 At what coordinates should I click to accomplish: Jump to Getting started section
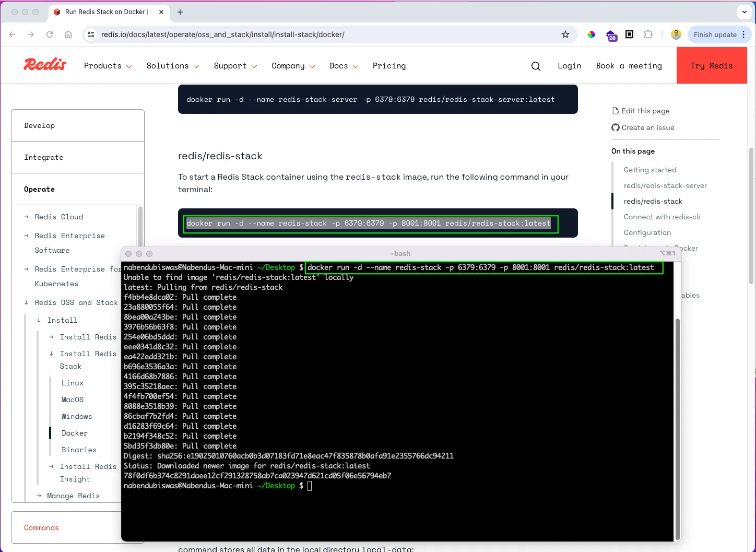click(650, 170)
